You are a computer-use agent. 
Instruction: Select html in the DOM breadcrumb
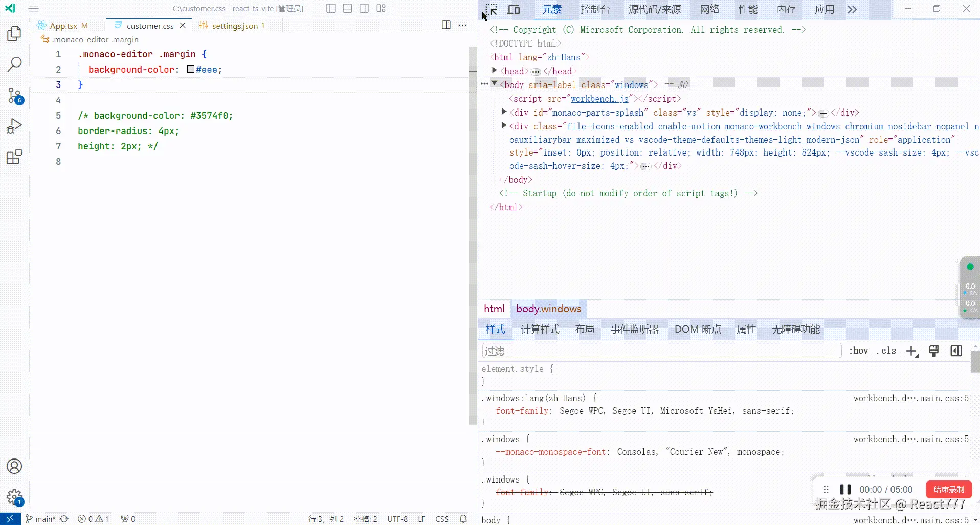point(494,309)
